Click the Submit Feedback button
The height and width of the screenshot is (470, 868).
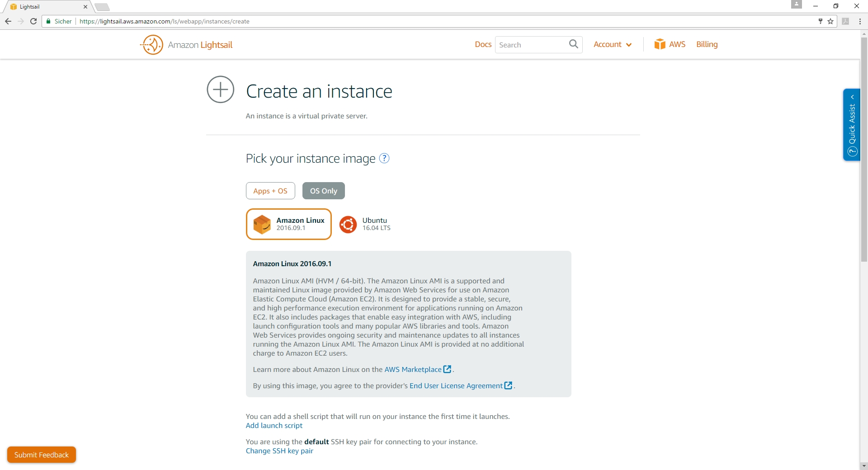pyautogui.click(x=42, y=455)
